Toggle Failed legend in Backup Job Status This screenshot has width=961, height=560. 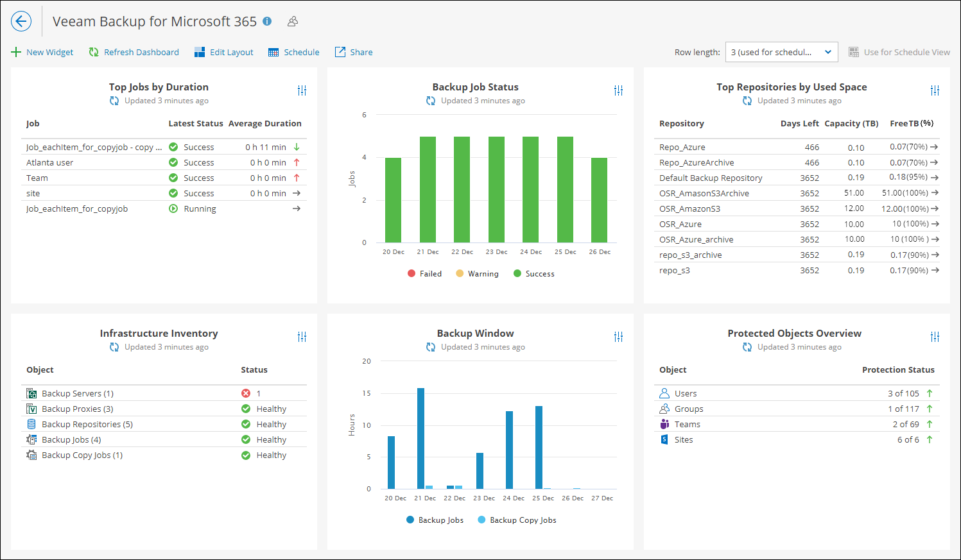pyautogui.click(x=424, y=273)
